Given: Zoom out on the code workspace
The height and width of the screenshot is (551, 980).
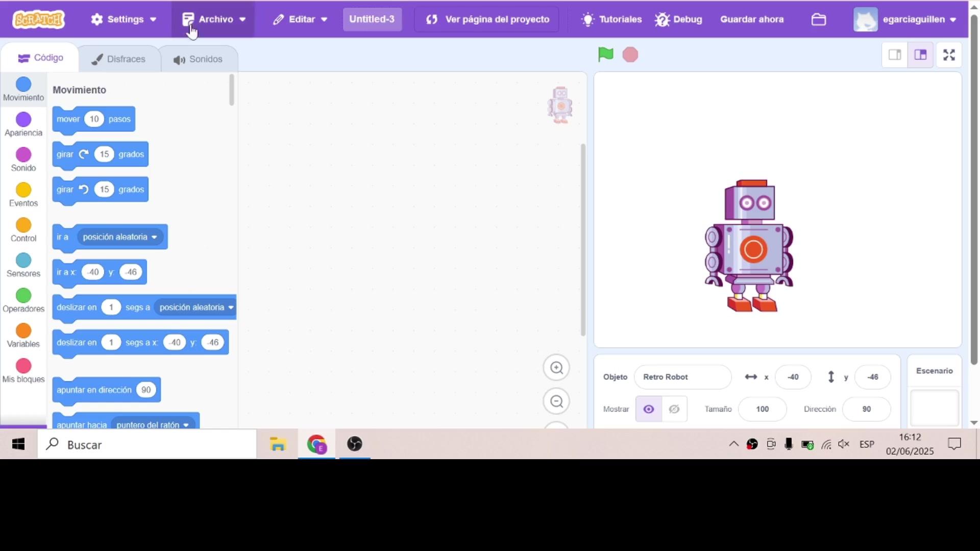Looking at the screenshot, I should click(556, 402).
